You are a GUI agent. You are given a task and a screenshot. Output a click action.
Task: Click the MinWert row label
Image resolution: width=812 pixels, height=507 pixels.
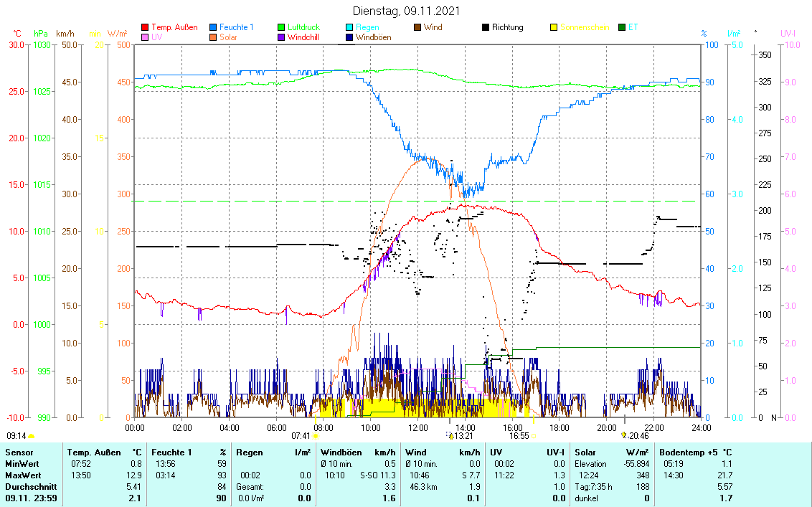point(22,464)
